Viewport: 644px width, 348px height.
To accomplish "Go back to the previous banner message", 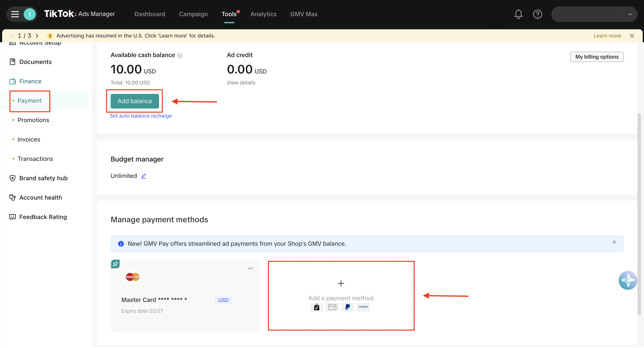I will tap(12, 36).
